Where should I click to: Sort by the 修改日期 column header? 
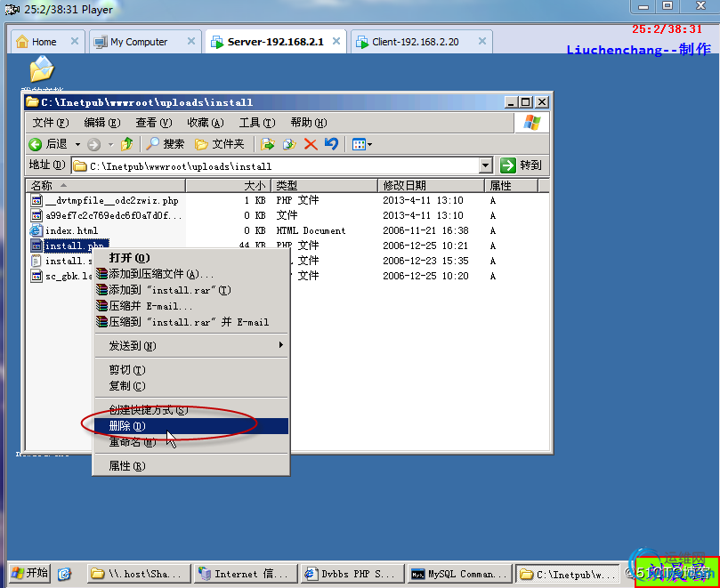(431, 185)
